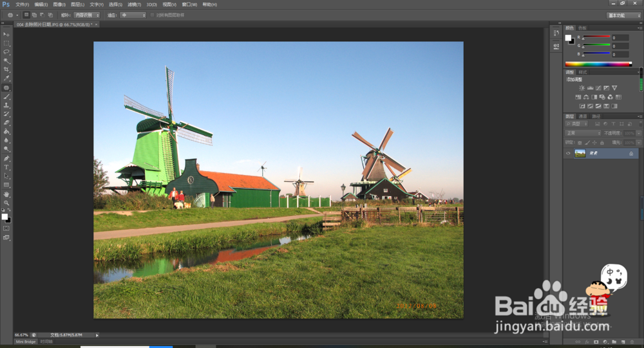Image resolution: width=644 pixels, height=348 pixels.
Task: Open the 不透明度 opacity dropdown arrow
Action: tap(639, 133)
